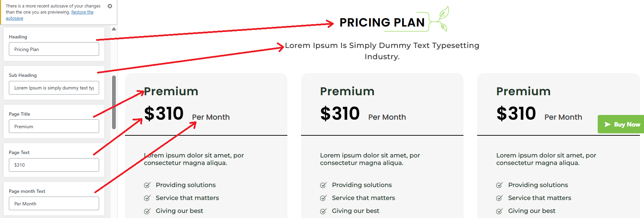Click third card's "Service that matters" check icon
The image size is (644, 218).
(x=499, y=198)
